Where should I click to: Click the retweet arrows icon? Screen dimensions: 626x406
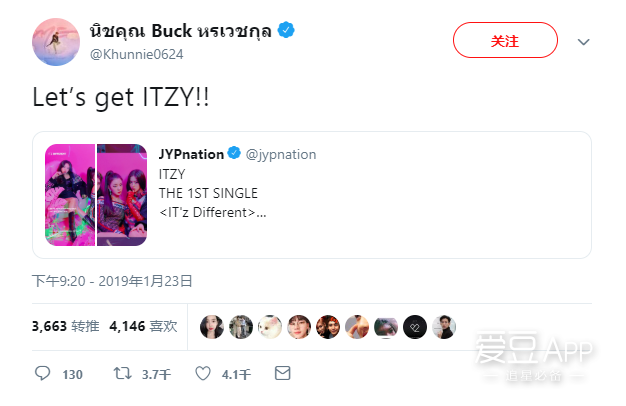tap(122, 374)
